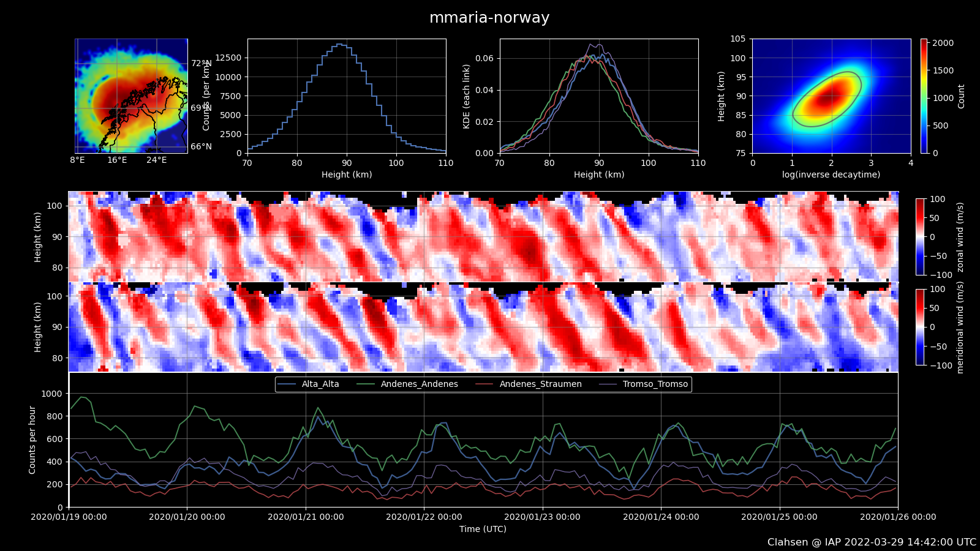Screen dimensions: 980x551
Task: Click the 'log(inverse decaytime)' axis label
Action: 831,174
